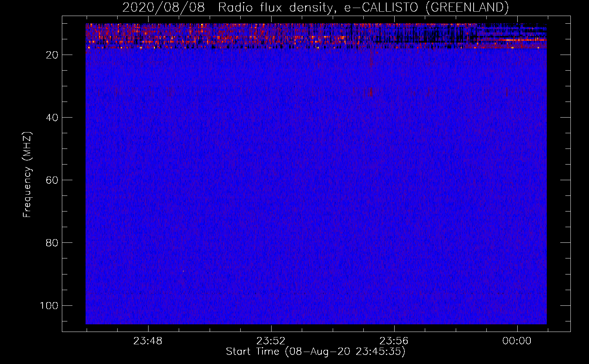Click the plot title text e-CALLISTO (GREENLAND)
The height and width of the screenshot is (364, 589).
pos(426,7)
